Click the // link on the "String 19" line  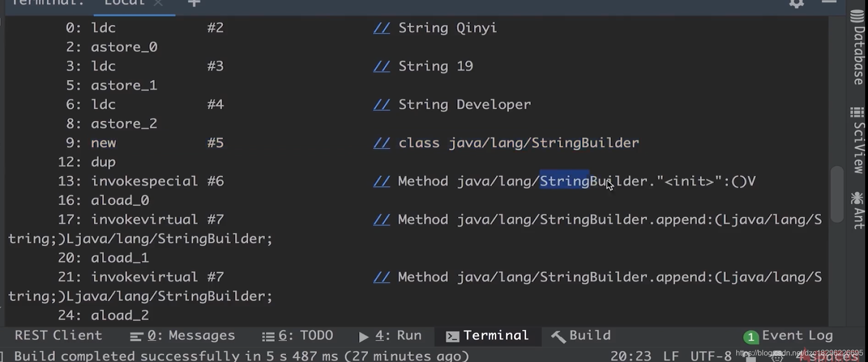pos(381,67)
